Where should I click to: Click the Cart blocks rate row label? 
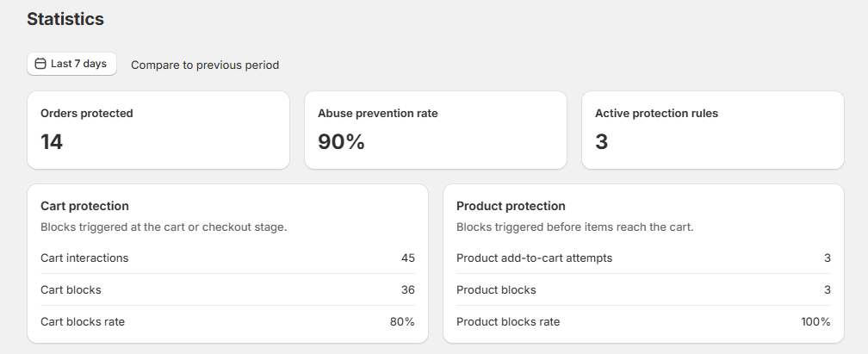[x=83, y=321]
